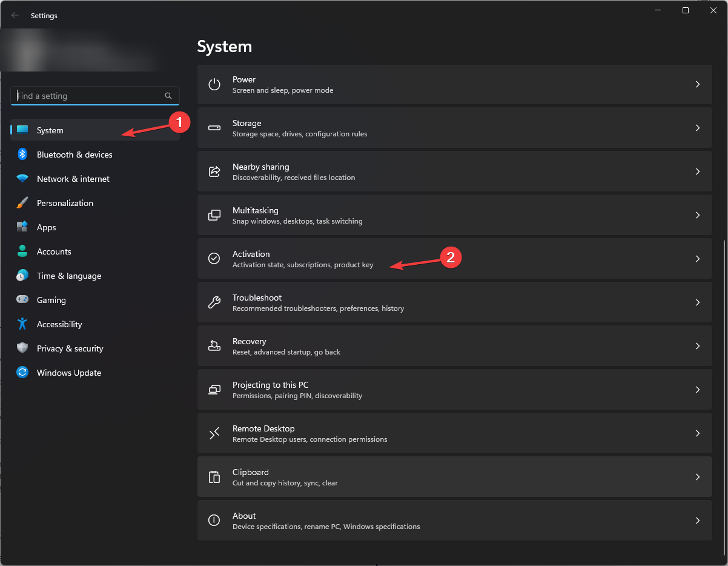Click the Find a setting search box
The image size is (728, 566).
(x=88, y=96)
